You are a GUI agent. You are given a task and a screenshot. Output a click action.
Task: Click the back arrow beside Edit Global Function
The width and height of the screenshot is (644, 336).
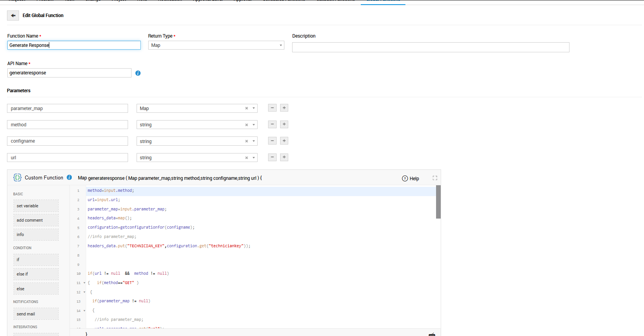[13, 16]
